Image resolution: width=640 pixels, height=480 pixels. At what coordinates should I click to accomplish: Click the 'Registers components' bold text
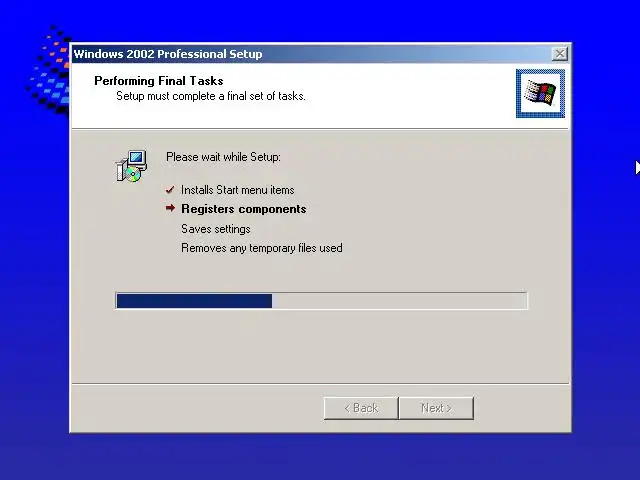click(x=244, y=209)
